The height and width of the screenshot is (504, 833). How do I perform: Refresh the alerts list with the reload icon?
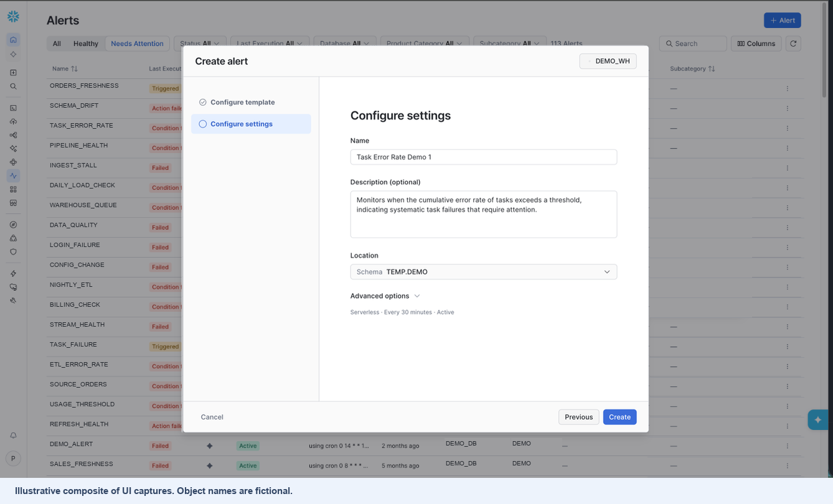click(793, 44)
